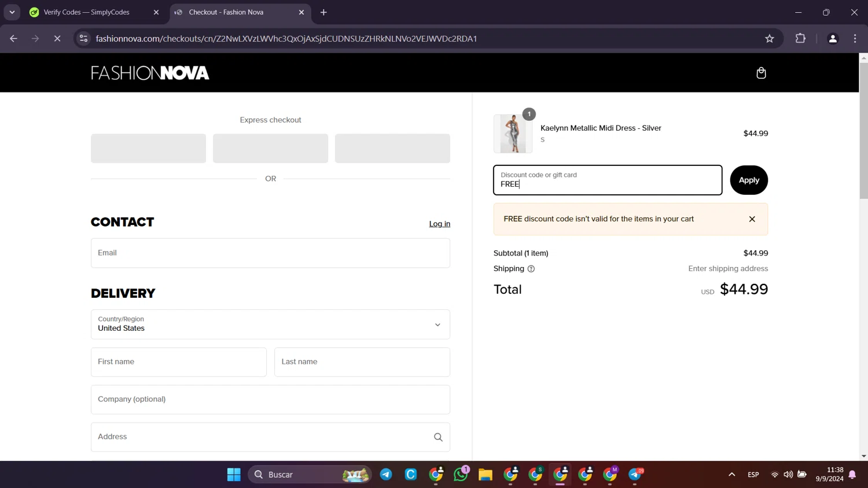Click the volume speaker icon

[788, 475]
